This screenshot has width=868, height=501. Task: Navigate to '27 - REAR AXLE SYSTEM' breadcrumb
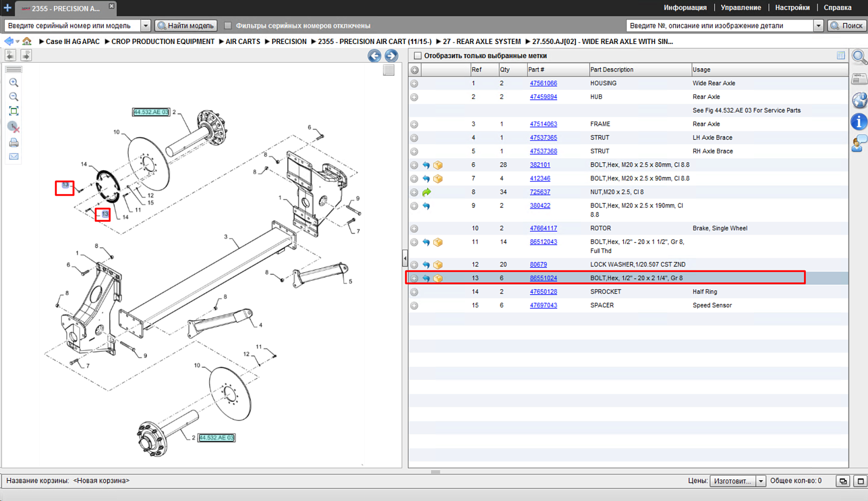[x=482, y=42]
